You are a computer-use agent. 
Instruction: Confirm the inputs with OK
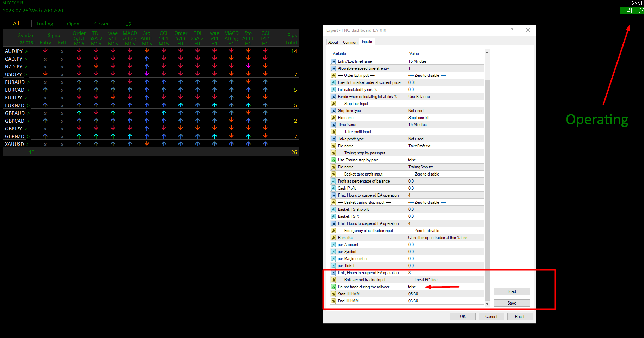(463, 317)
